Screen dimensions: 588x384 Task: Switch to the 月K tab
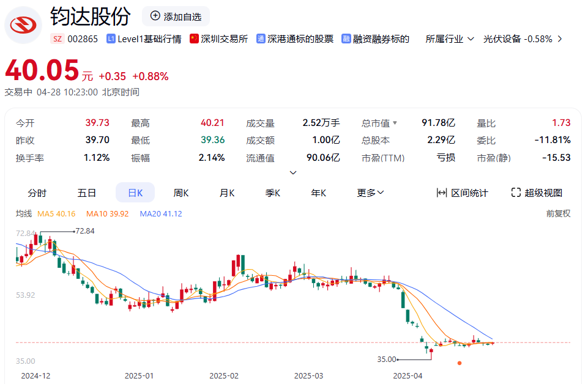(x=227, y=193)
